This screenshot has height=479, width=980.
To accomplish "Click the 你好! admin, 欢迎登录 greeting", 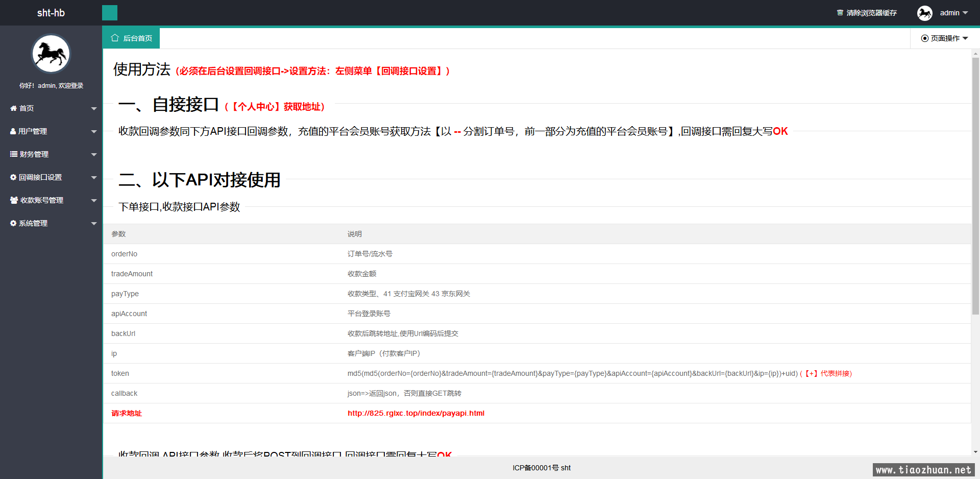I will point(51,86).
